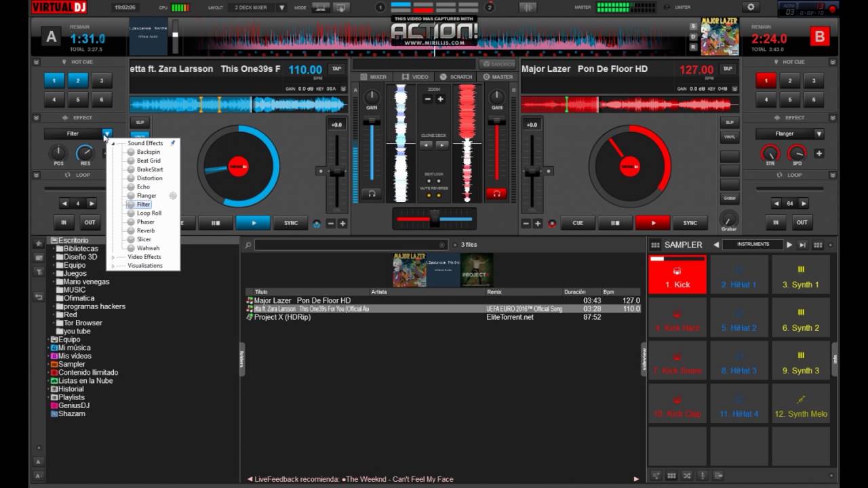Click deck B red play button
The height and width of the screenshot is (488, 868).
pos(653,223)
